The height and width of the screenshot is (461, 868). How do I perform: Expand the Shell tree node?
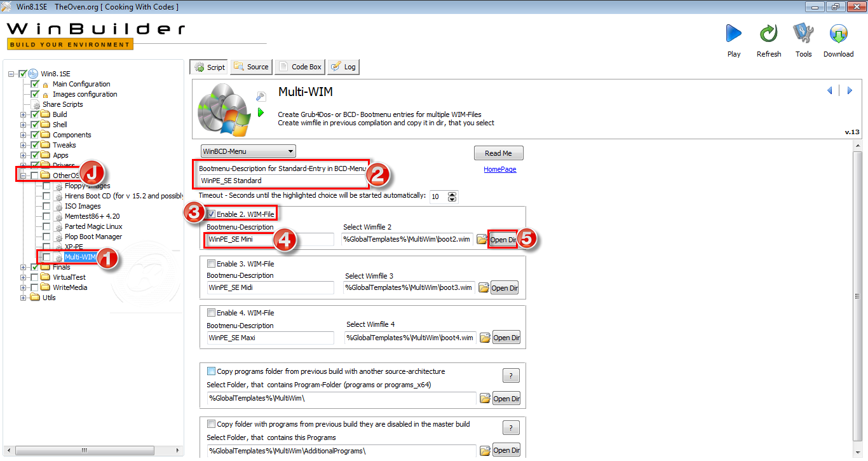coord(24,125)
